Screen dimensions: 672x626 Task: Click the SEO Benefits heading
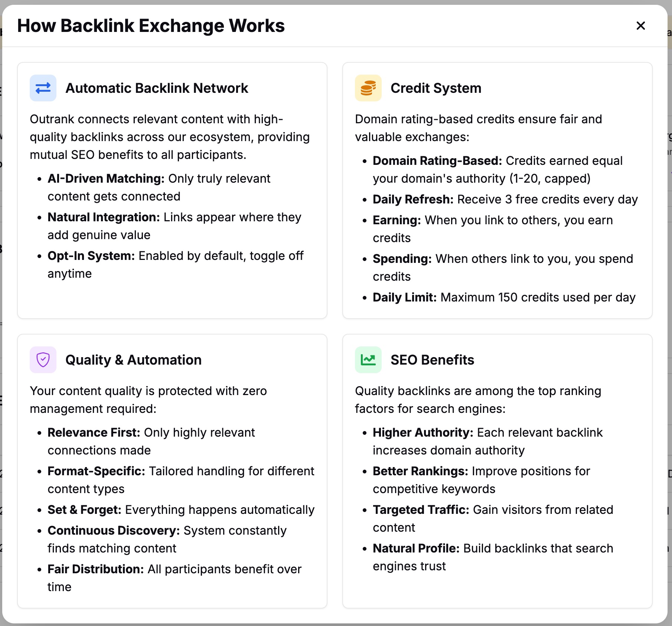coord(432,360)
